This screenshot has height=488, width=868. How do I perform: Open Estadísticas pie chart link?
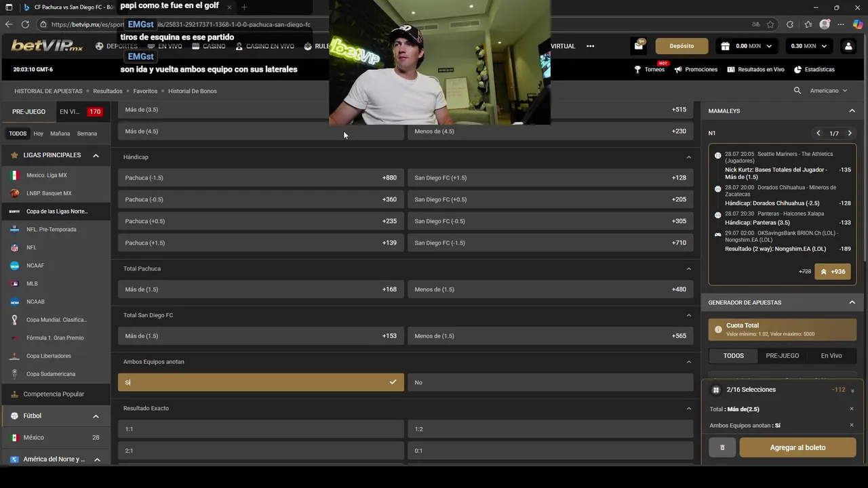click(814, 69)
